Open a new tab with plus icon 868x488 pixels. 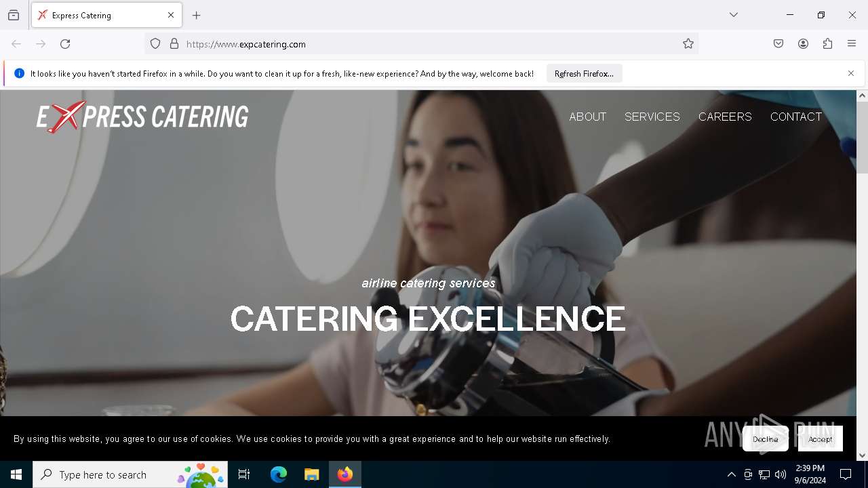[197, 15]
